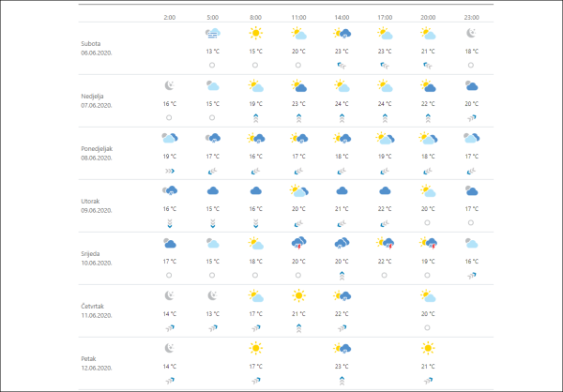Click the fog icon for Subota at 5:00

pos(213,34)
